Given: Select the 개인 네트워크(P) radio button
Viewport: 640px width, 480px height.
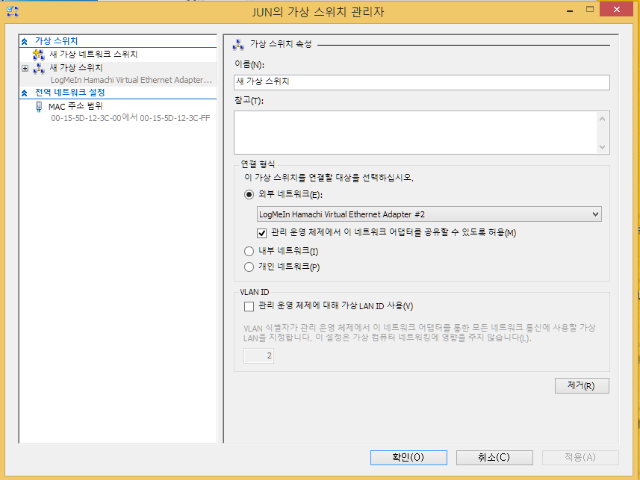Looking at the screenshot, I should point(249,267).
